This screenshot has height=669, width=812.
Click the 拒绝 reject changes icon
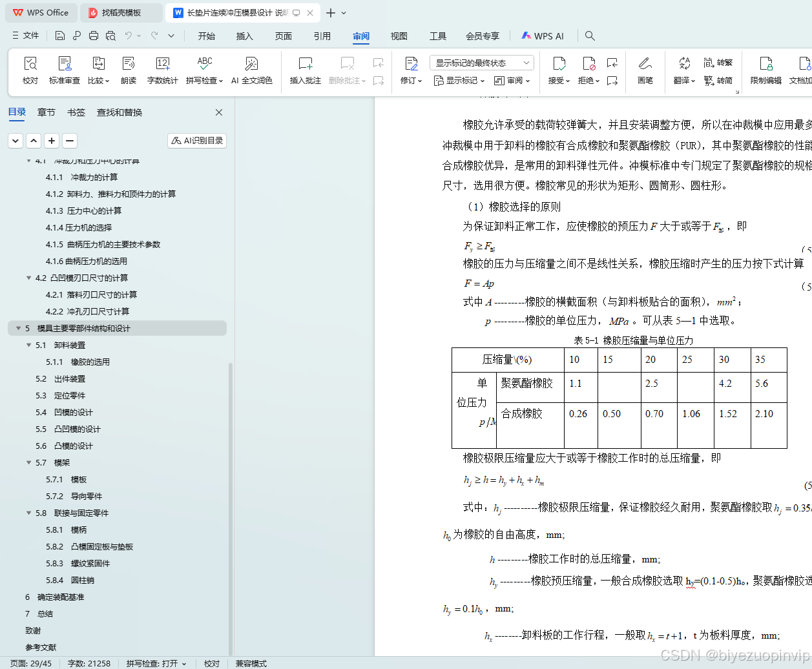click(x=589, y=63)
